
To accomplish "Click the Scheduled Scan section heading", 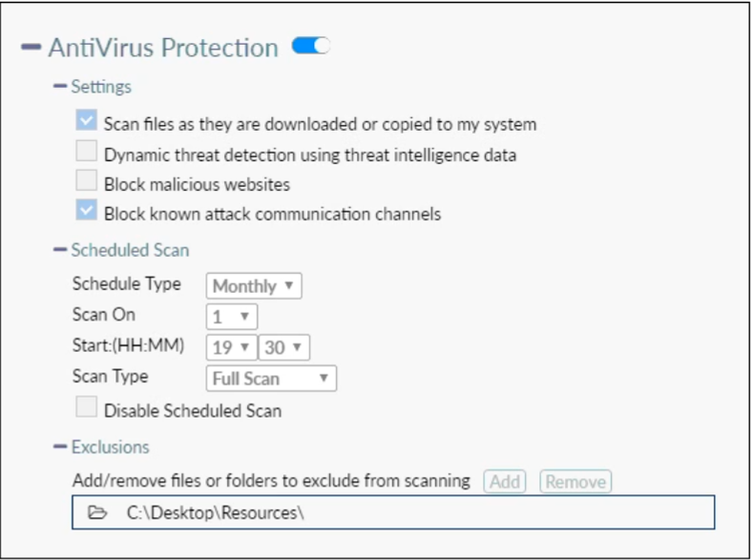I will point(130,251).
